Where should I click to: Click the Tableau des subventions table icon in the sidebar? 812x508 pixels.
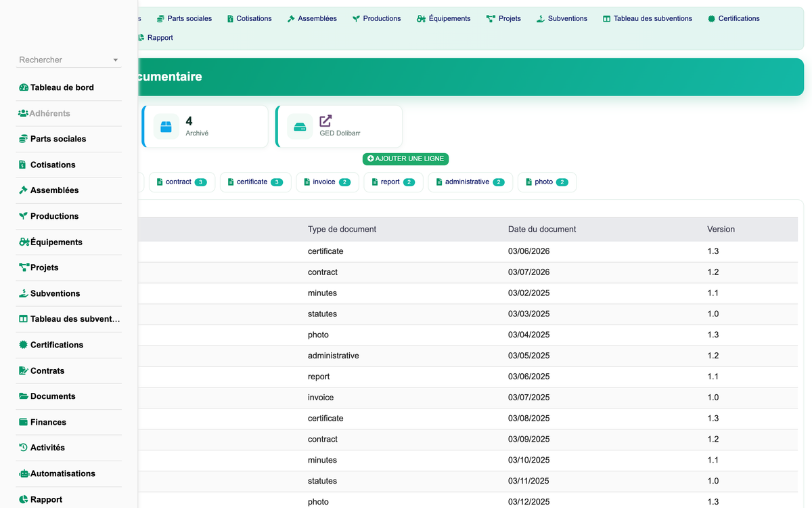(23, 319)
